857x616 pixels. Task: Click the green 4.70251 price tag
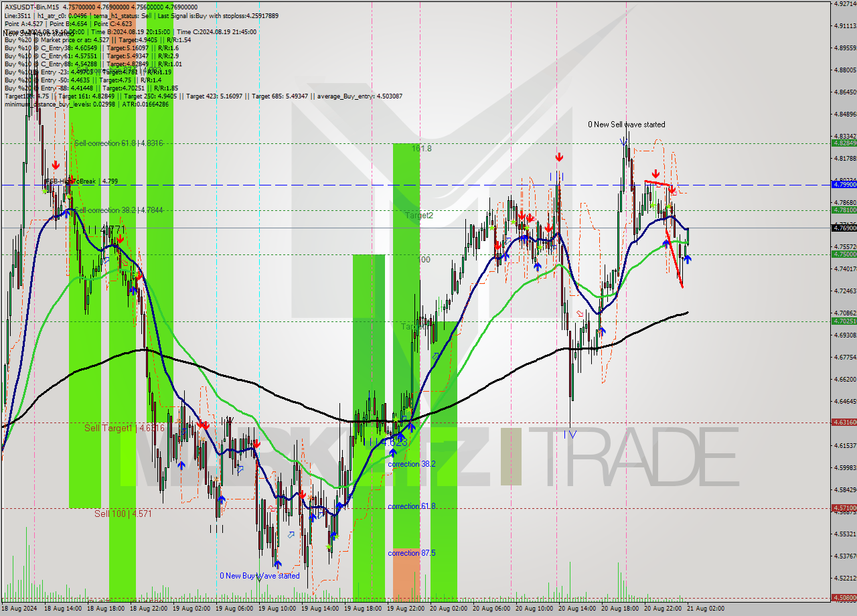(844, 321)
